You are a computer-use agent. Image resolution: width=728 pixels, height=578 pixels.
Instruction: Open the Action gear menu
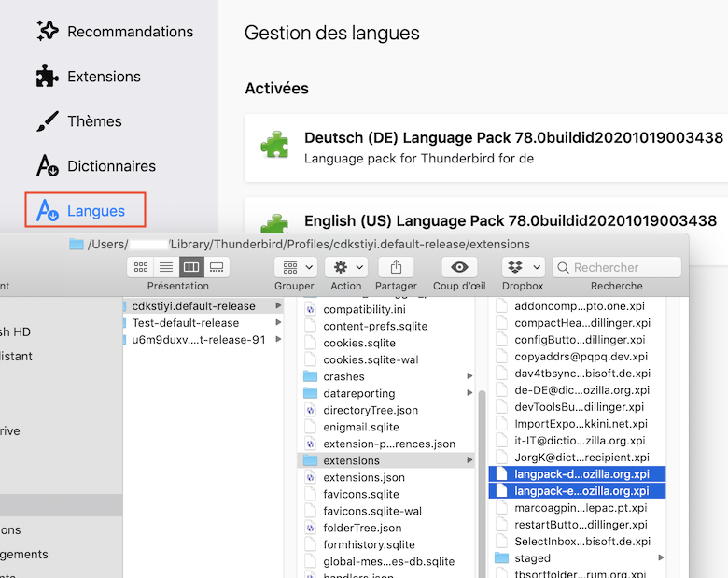(346, 267)
